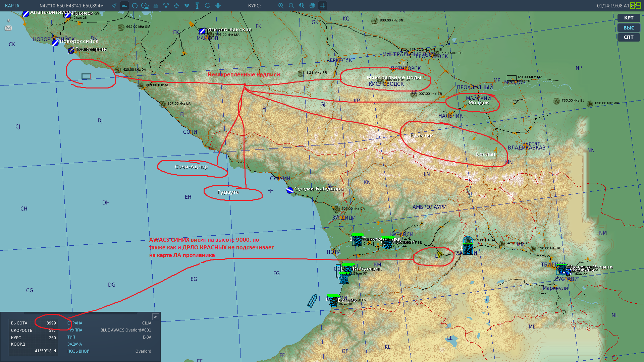644x362 pixels.
Task: Click the tank ground units icon
Action: point(156,6)
